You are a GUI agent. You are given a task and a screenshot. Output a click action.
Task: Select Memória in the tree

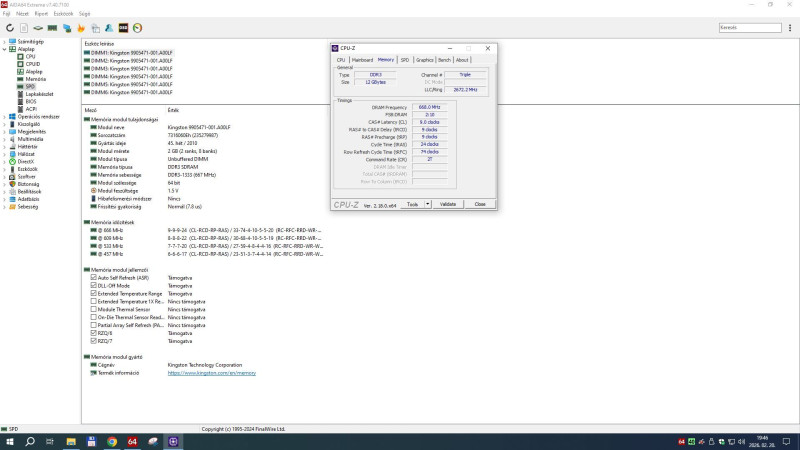point(35,79)
